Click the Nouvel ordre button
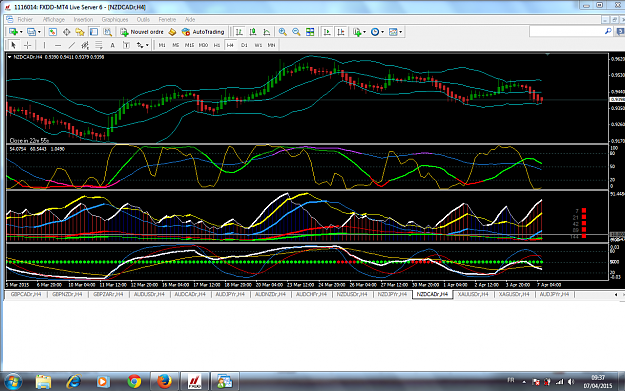This screenshot has height=391, width=625. coord(142,32)
